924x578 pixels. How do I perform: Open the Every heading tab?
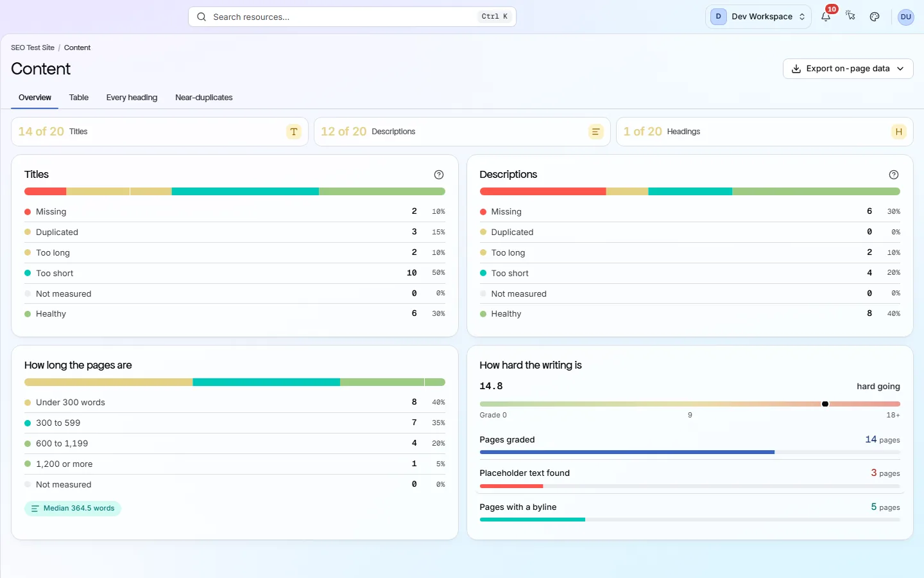coord(132,98)
